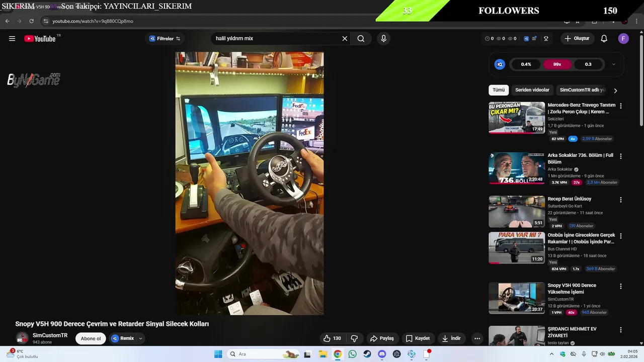Open the SimCustomTR channel name link
Viewport: 644px width, 362px height.
click(50, 335)
